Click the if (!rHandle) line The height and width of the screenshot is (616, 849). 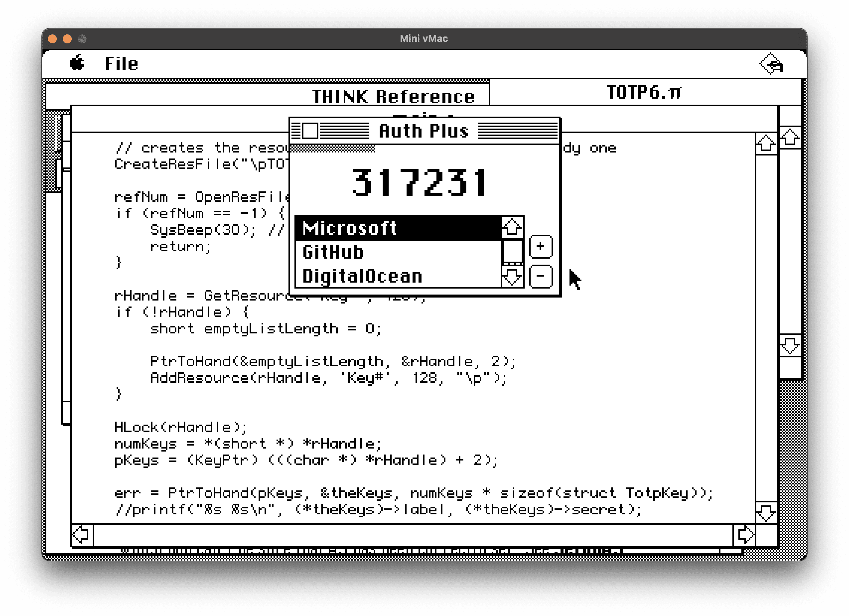pos(182,312)
